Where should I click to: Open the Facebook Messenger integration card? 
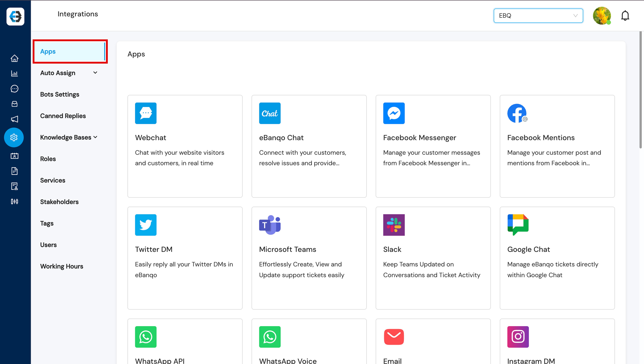[433, 146]
